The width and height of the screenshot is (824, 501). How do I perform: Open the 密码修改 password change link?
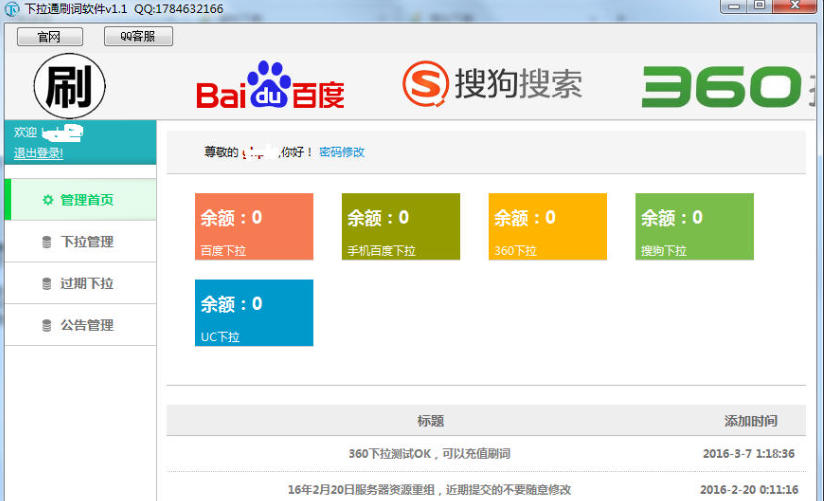[x=342, y=152]
